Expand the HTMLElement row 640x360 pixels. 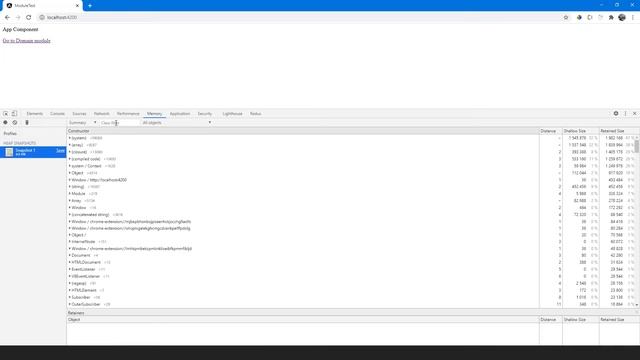tap(70, 290)
